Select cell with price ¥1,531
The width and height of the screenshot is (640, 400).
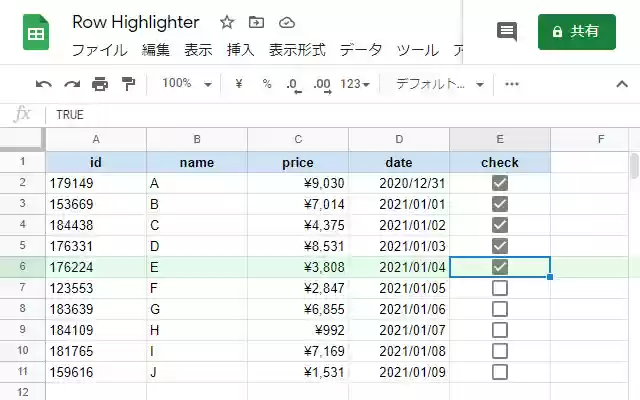(298, 372)
